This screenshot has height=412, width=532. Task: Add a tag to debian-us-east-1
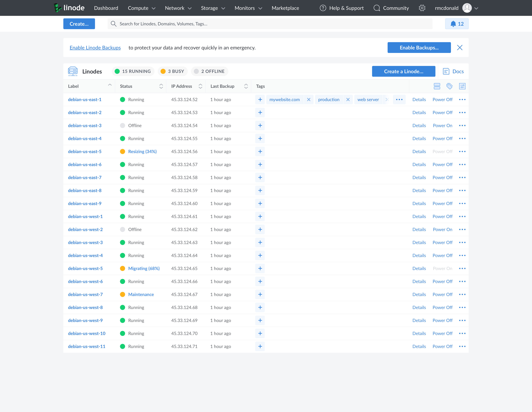pyautogui.click(x=260, y=100)
